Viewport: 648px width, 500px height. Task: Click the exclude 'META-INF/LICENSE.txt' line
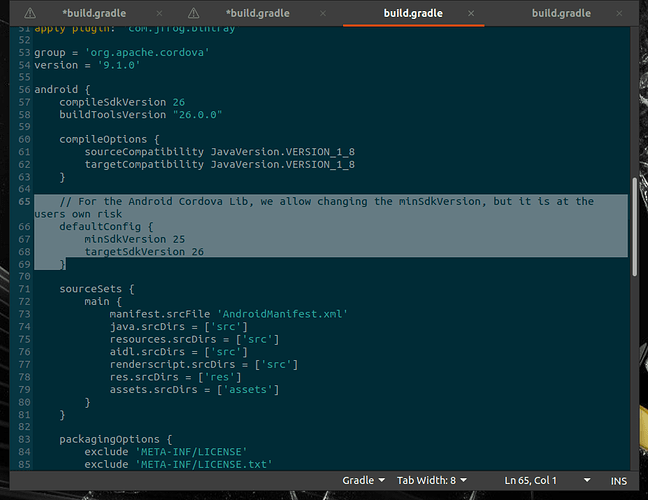179,464
